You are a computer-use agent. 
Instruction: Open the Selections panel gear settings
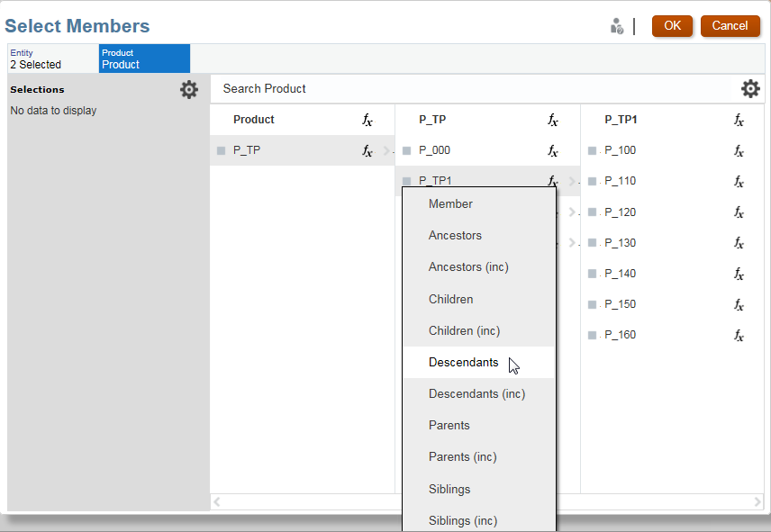pyautogui.click(x=189, y=89)
